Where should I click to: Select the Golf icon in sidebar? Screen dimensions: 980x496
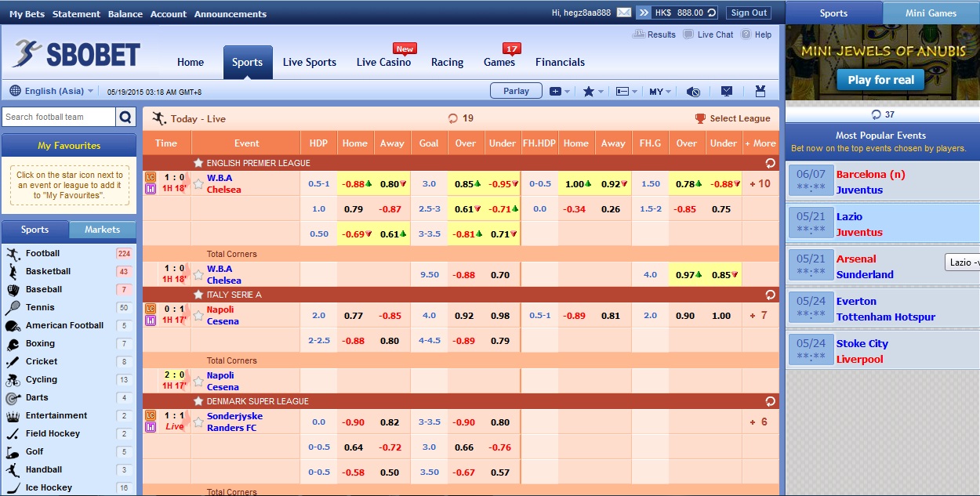point(13,452)
